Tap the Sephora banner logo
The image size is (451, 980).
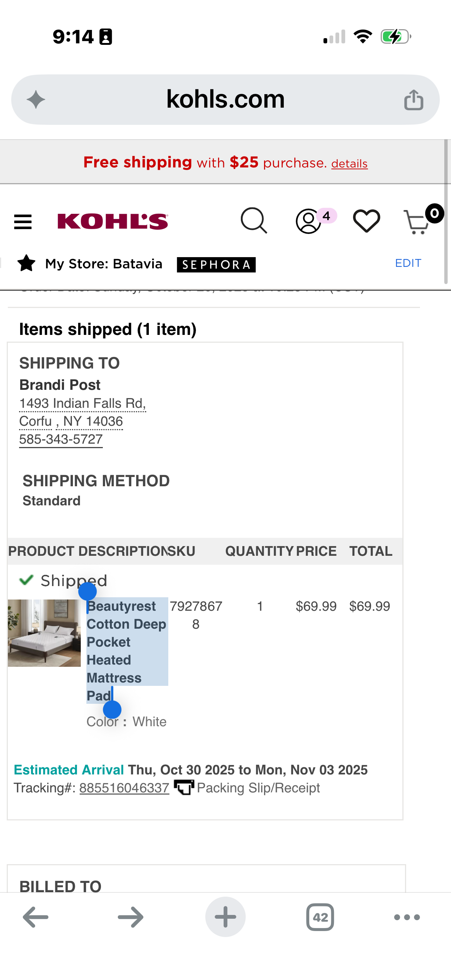[216, 264]
